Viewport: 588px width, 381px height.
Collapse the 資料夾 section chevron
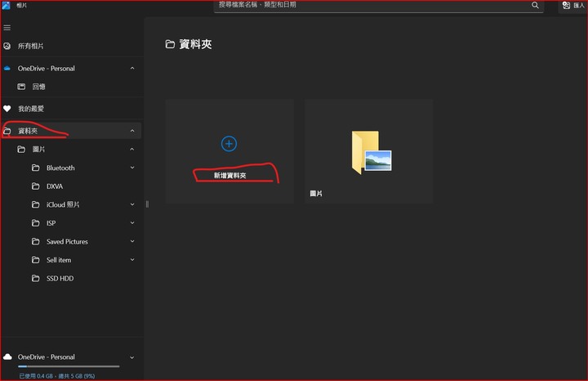[132, 131]
